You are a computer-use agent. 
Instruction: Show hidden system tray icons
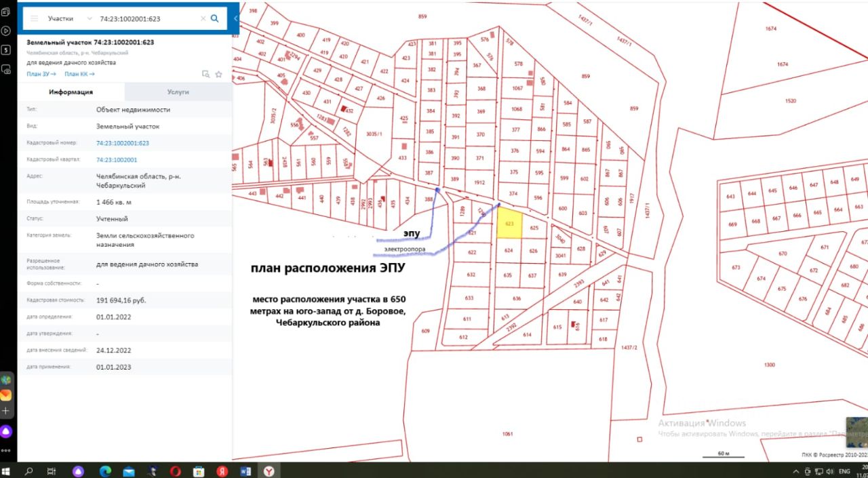click(795, 471)
